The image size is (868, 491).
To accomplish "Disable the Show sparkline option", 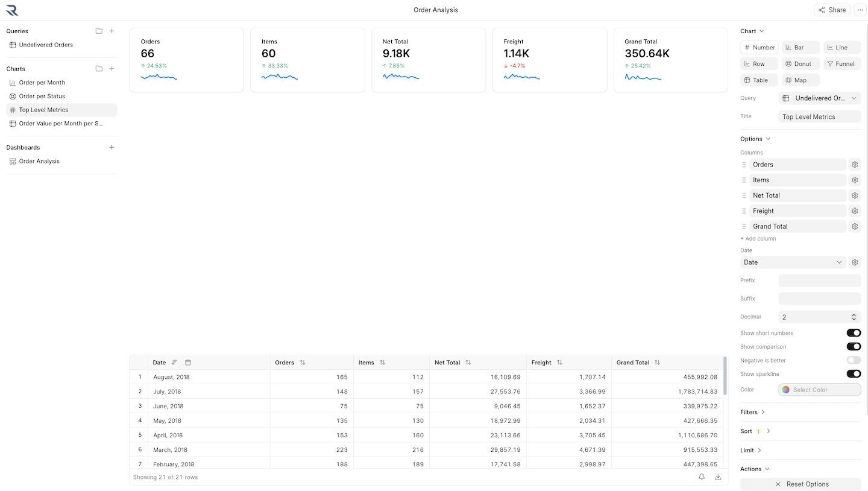I will [853, 373].
